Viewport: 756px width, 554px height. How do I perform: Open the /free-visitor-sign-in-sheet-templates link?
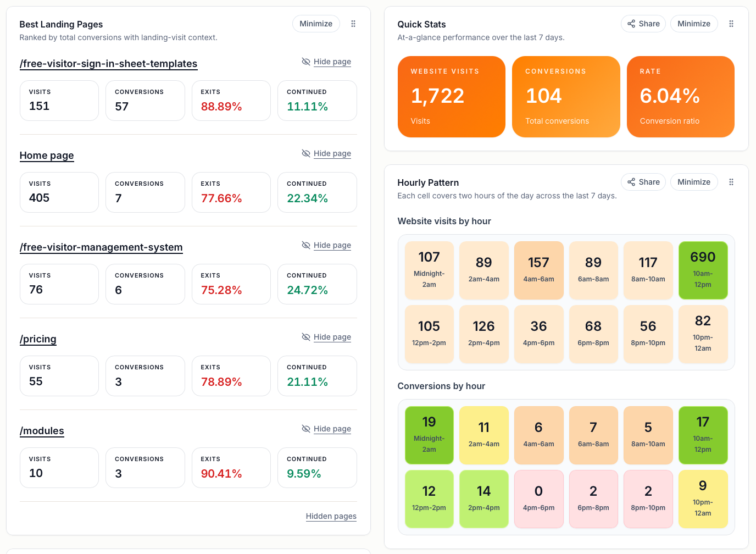click(108, 64)
